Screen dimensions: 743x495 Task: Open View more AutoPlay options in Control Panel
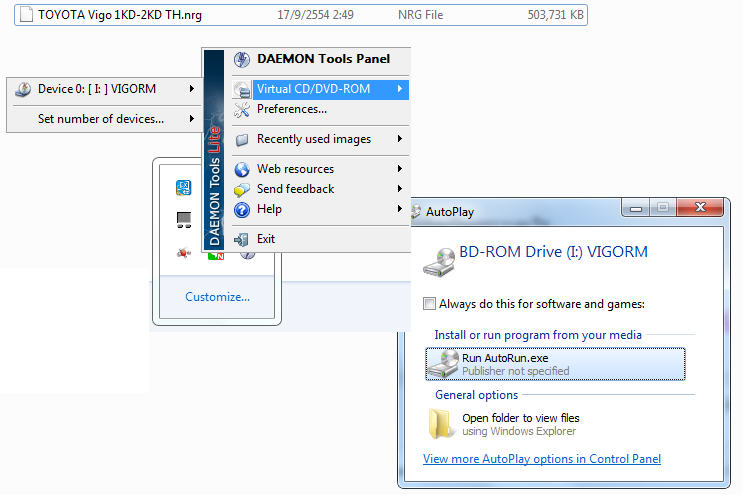coord(542,459)
